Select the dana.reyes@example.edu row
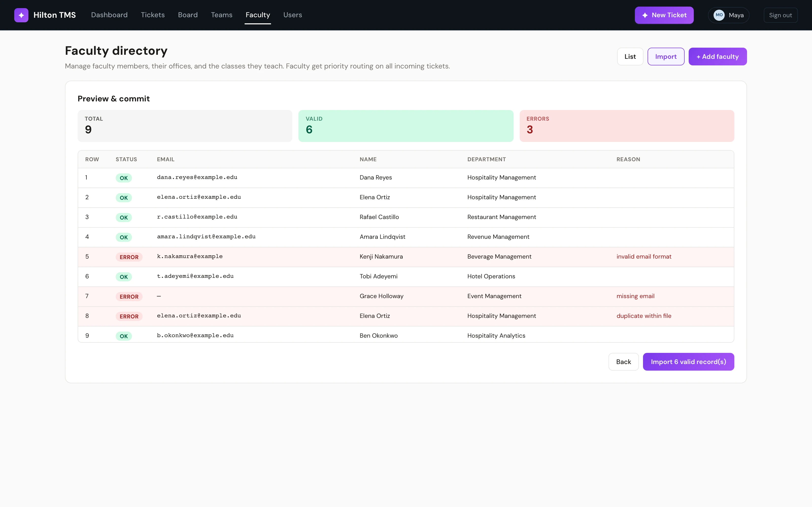This screenshot has height=507, width=812. tap(406, 178)
